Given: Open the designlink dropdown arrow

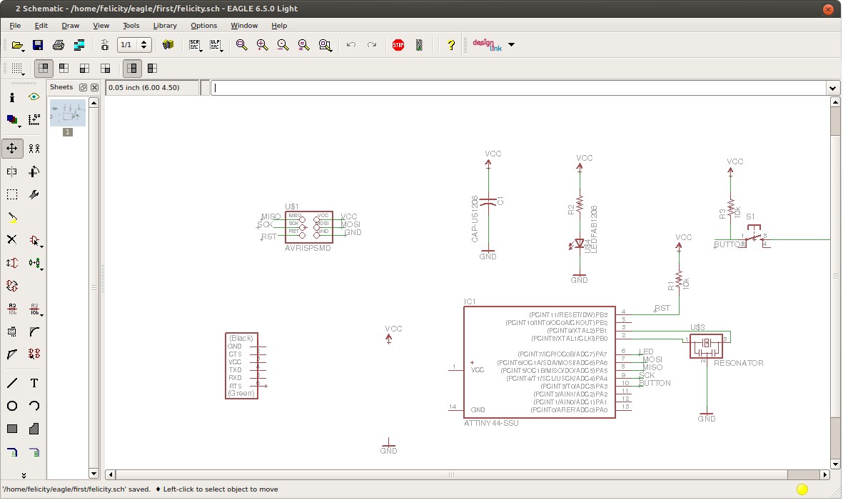Looking at the screenshot, I should click(x=511, y=45).
